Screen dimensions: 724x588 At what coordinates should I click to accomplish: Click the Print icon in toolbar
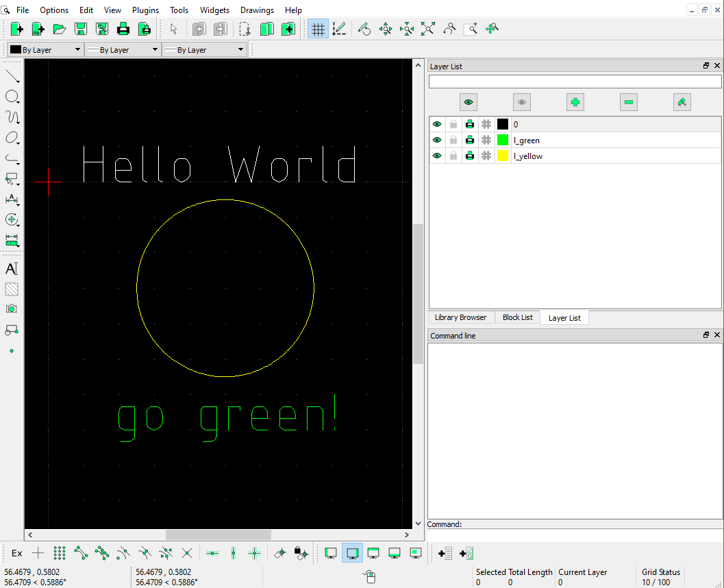coord(123,29)
